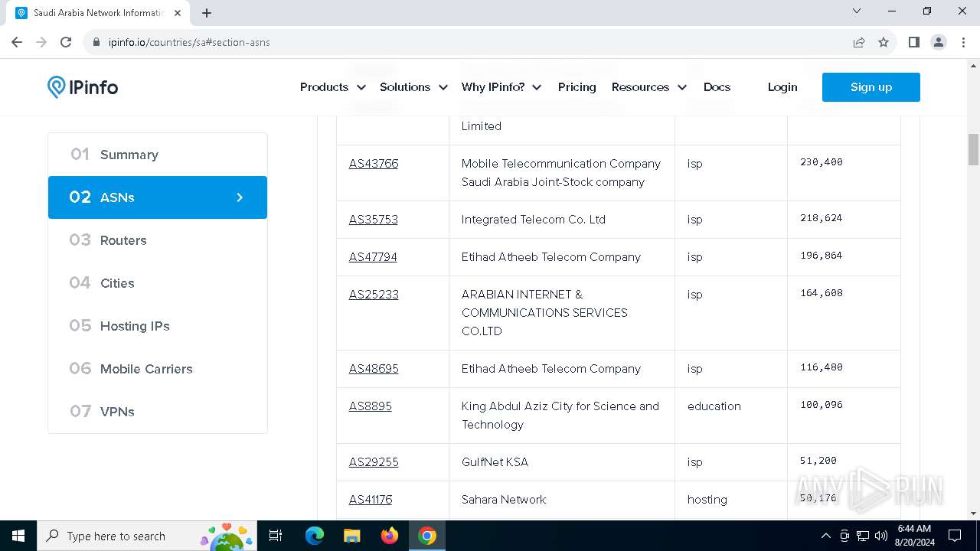Expand the Why IPinfo? dropdown
Viewport: 980px width, 551px height.
pos(501,87)
